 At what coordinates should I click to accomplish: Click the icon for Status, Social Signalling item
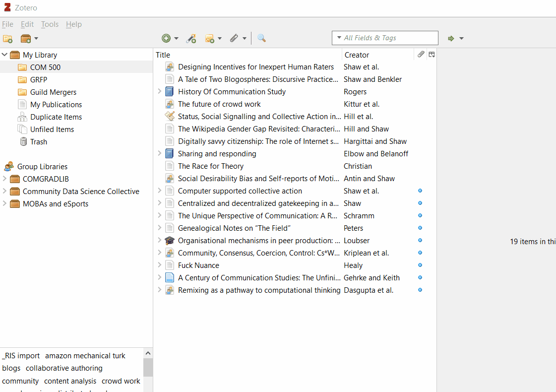click(170, 116)
